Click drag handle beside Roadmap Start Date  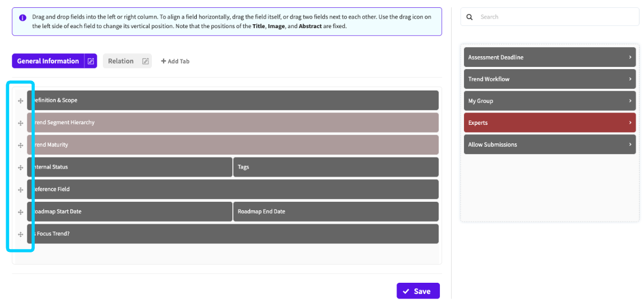pos(21,212)
